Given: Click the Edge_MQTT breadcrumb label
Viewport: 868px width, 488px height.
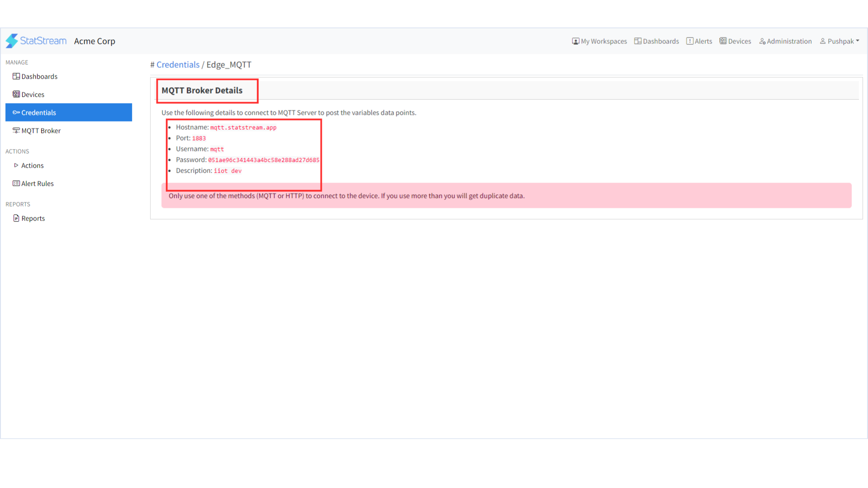Looking at the screenshot, I should 229,65.
